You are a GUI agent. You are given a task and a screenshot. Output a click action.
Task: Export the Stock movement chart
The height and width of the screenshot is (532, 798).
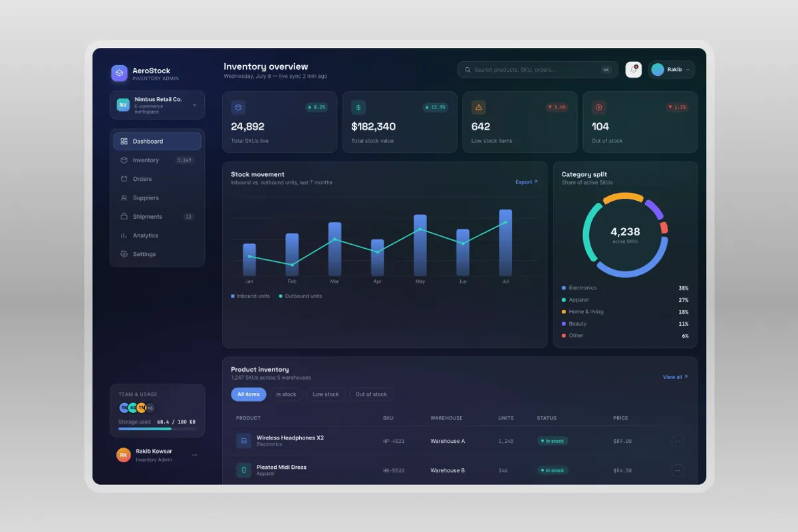pos(527,182)
